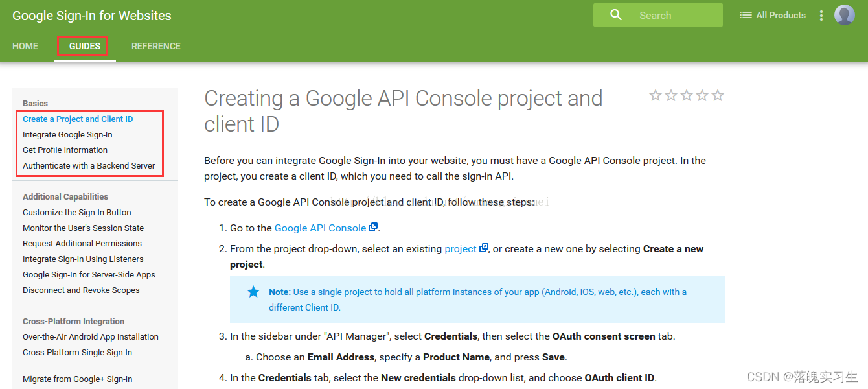Open Get Profile Information page
The image size is (868, 389).
point(65,150)
